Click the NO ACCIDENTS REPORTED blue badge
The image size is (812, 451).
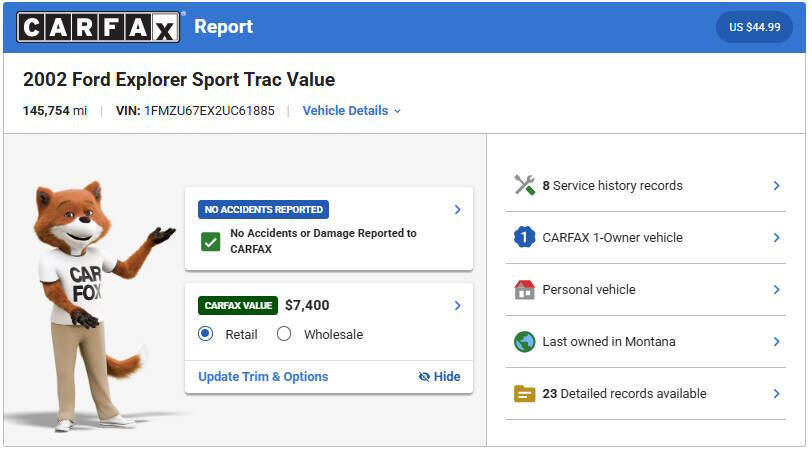coord(263,210)
